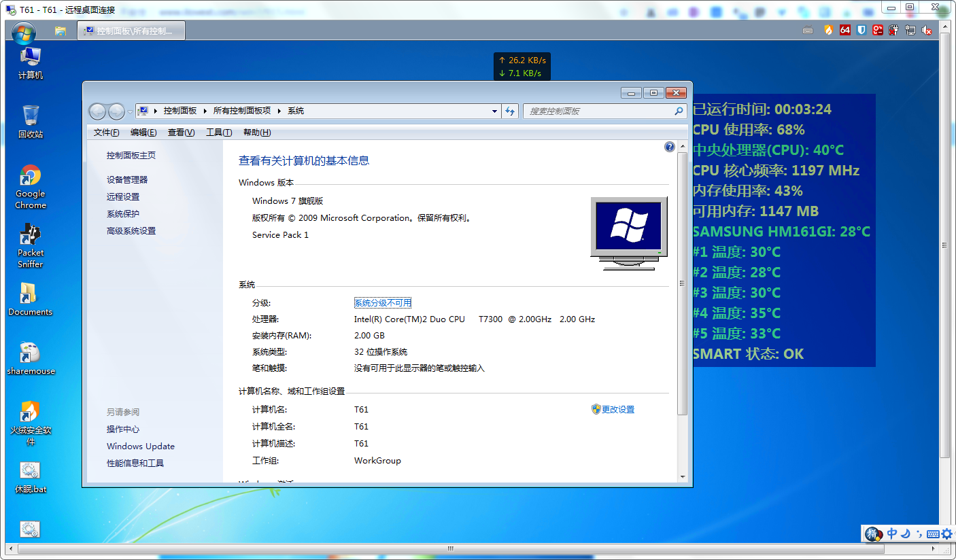Viewport: 956px width, 560px height.
Task: Click the tray touch keyboard icon
Action: [808, 31]
